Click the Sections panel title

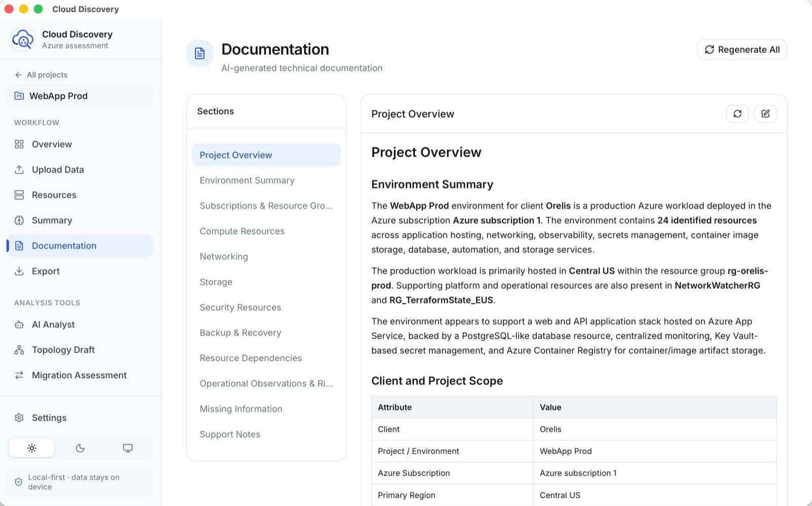click(216, 111)
